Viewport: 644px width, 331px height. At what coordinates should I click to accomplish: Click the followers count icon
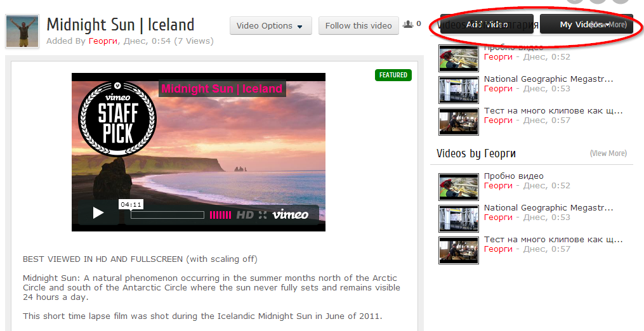[x=407, y=24]
